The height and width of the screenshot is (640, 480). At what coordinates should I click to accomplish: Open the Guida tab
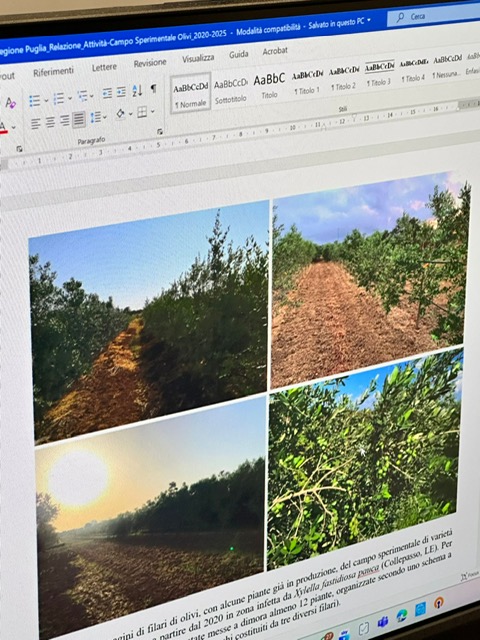tap(238, 54)
